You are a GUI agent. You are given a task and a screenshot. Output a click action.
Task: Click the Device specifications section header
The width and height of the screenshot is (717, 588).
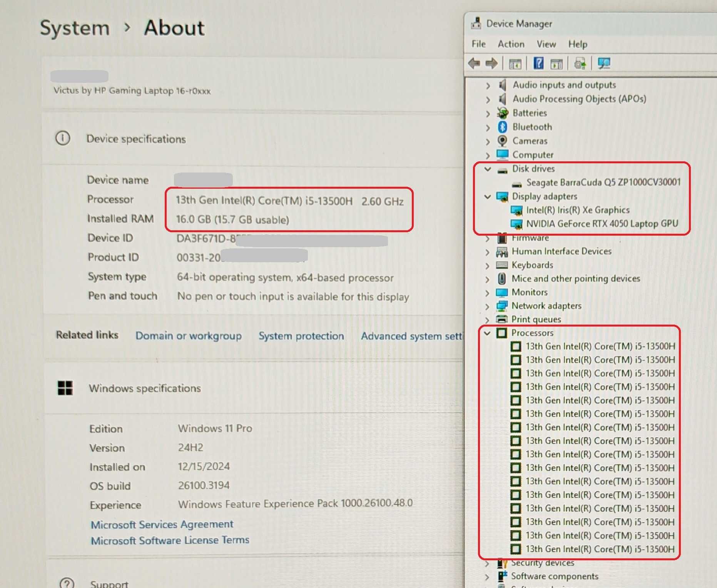coord(136,139)
